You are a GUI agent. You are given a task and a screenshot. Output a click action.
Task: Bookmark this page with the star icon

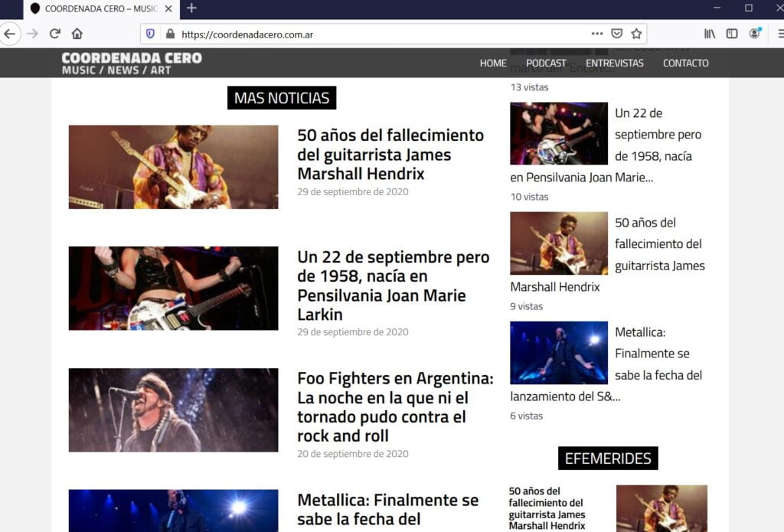click(636, 34)
